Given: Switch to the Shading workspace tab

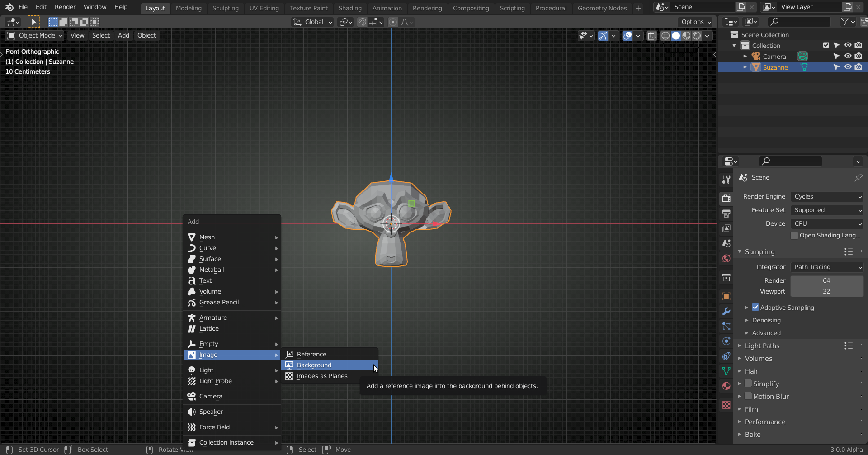Looking at the screenshot, I should [x=350, y=8].
